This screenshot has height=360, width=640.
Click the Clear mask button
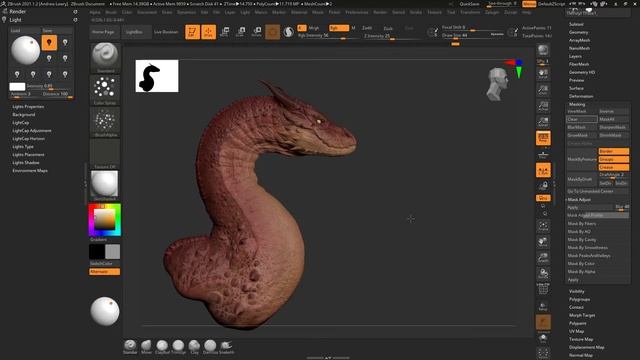[x=582, y=119]
